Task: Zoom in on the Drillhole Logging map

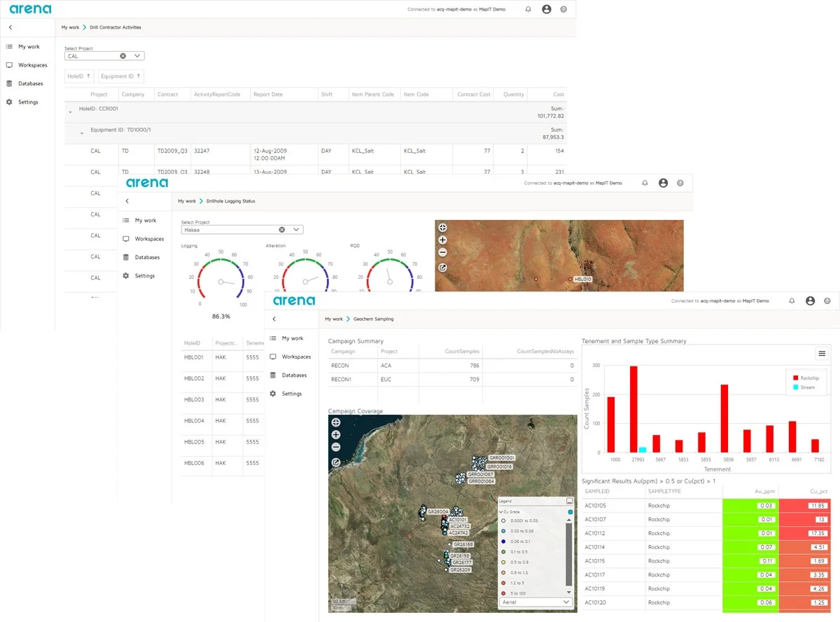Action: (442, 240)
